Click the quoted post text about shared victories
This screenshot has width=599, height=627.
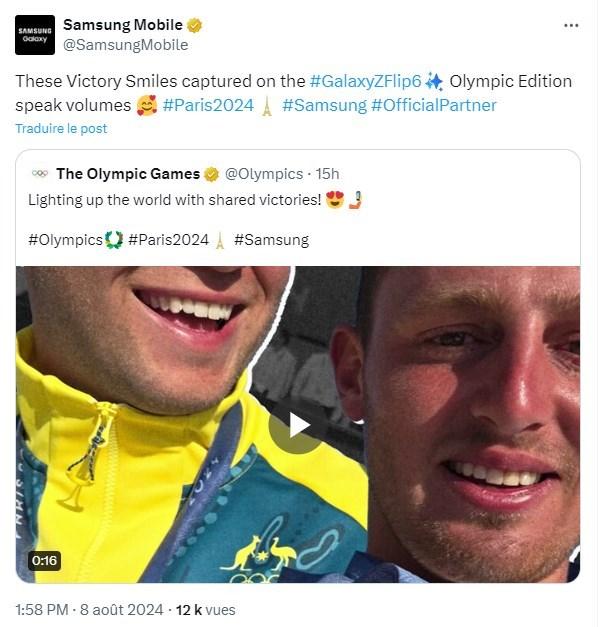pos(174,200)
